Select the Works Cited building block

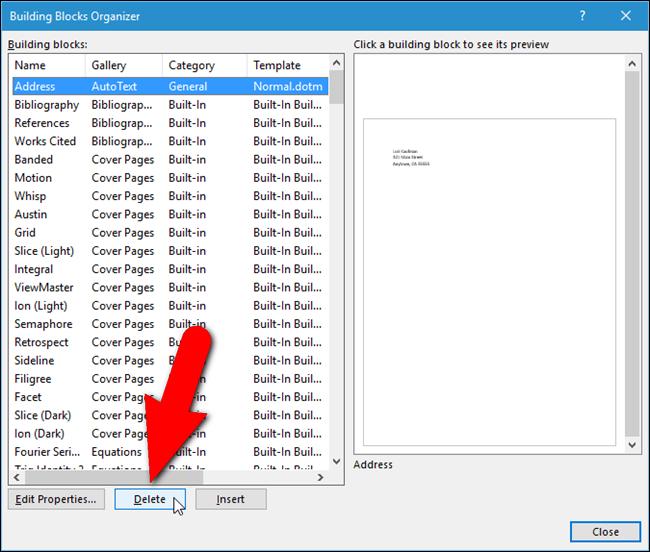[170, 141]
